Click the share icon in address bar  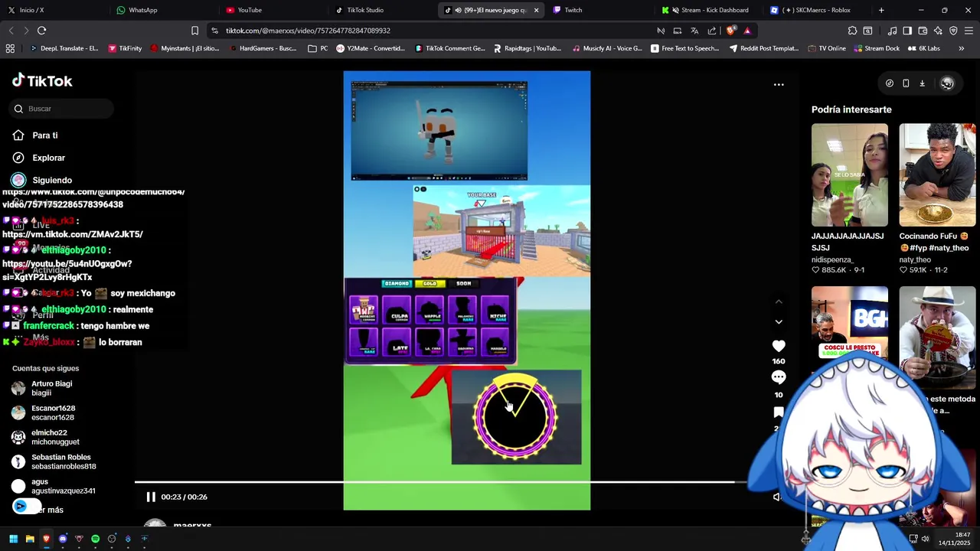[x=712, y=31]
